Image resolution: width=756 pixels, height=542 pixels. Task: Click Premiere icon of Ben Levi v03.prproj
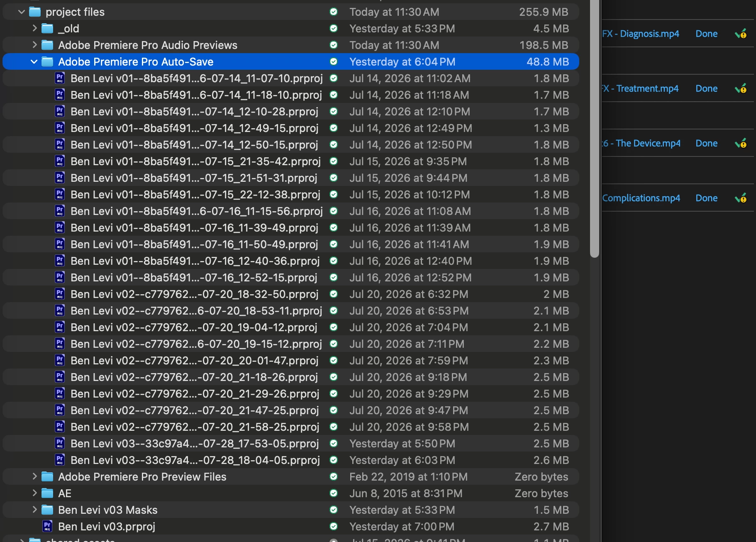click(x=47, y=526)
